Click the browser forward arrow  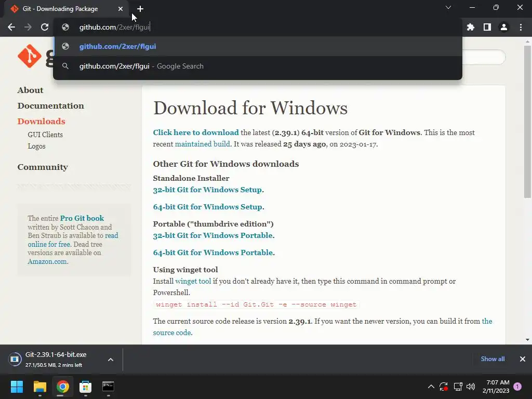(28, 27)
